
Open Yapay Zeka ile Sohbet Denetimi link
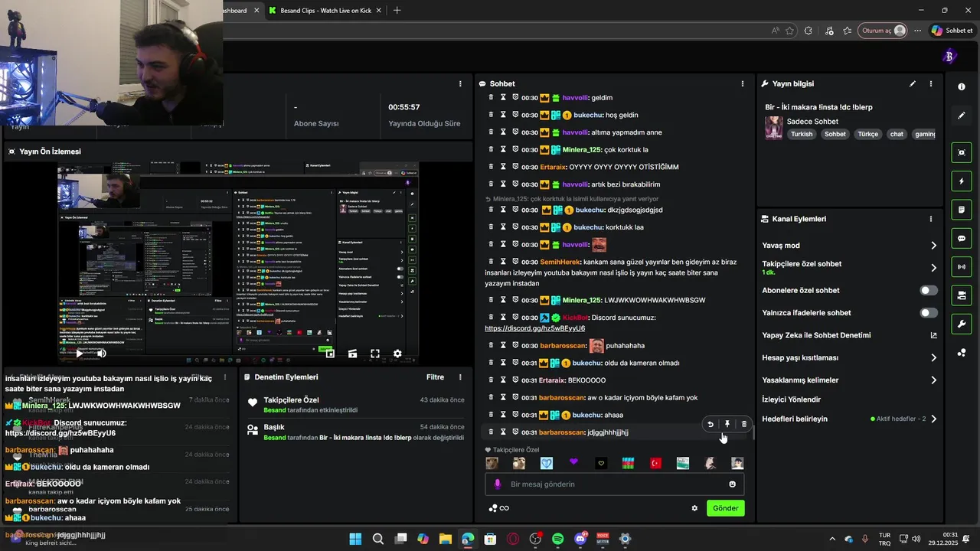click(x=933, y=335)
